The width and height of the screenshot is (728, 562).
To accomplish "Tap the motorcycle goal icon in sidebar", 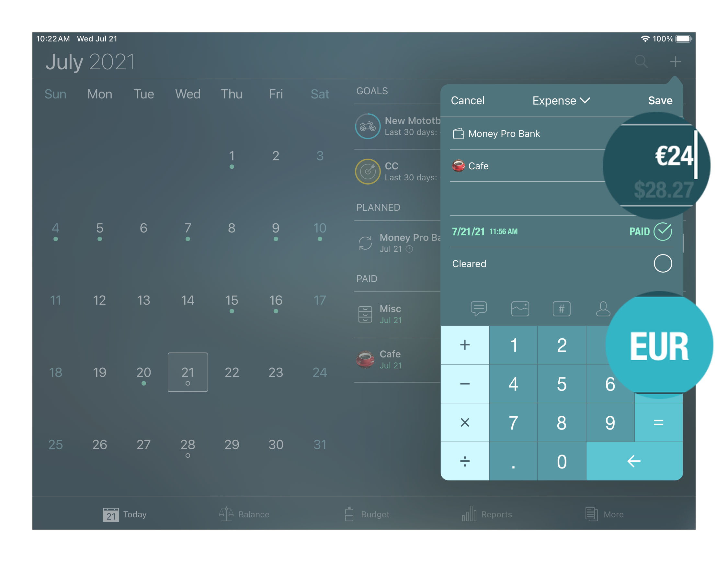I will tap(366, 126).
